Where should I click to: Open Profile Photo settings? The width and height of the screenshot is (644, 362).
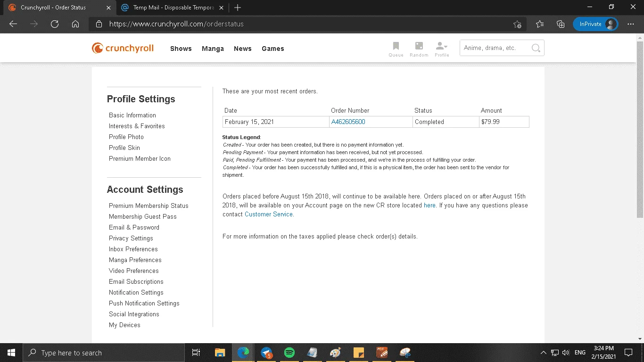coord(126,137)
